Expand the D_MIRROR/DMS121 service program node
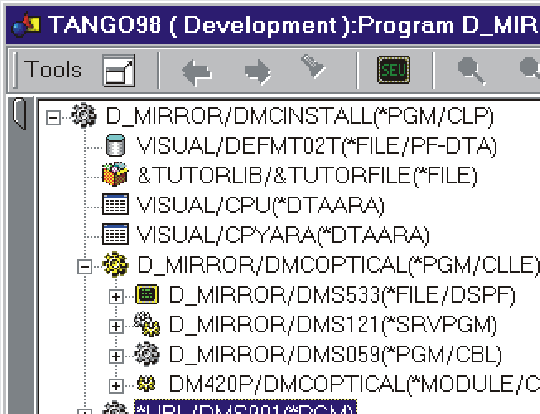Image resolution: width=540 pixels, height=414 pixels. coord(116,326)
